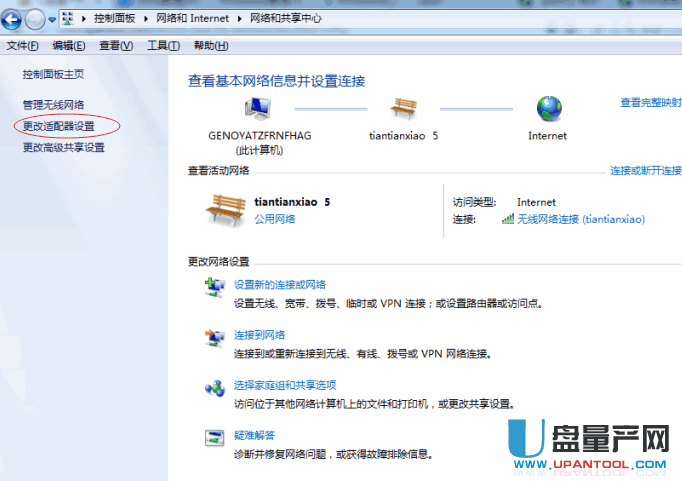The height and width of the screenshot is (481, 682).
Task: Click the set up new connection icon
Action: coord(214,289)
